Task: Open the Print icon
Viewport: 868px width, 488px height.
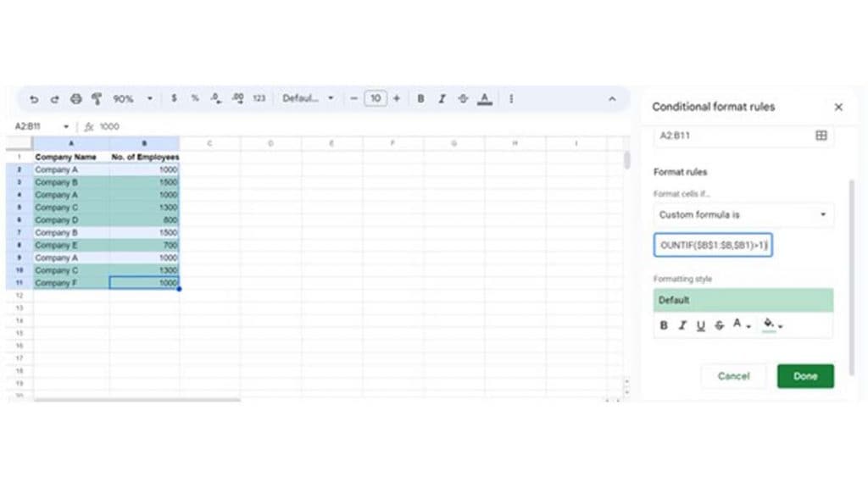Action: [x=75, y=98]
